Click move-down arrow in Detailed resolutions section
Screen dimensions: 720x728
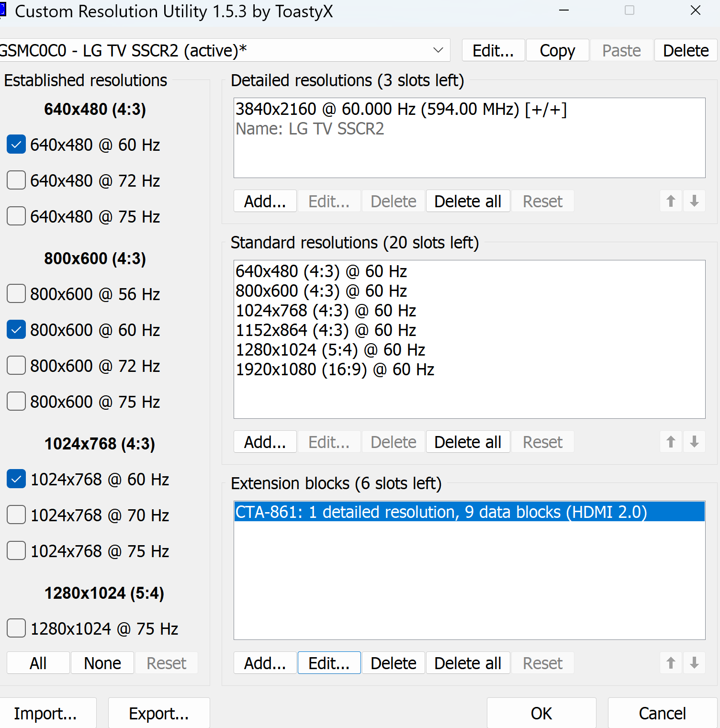click(x=694, y=201)
